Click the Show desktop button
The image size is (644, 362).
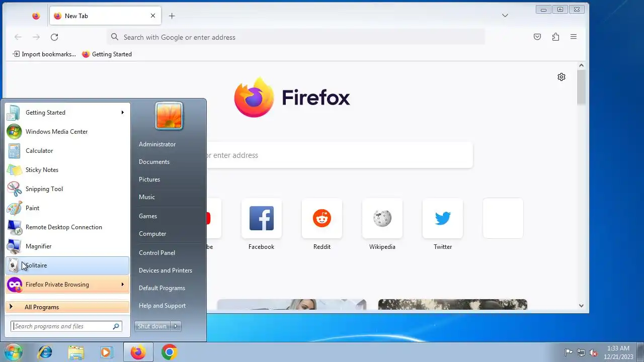pos(640,352)
